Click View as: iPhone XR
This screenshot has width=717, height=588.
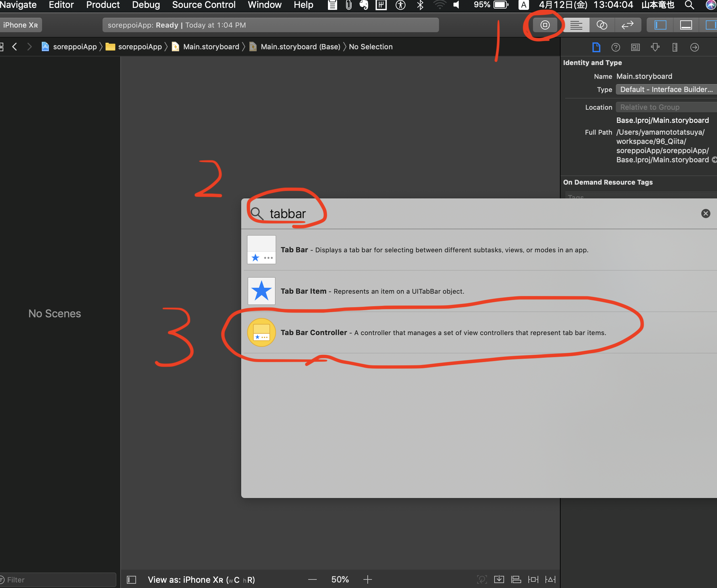coord(201,580)
